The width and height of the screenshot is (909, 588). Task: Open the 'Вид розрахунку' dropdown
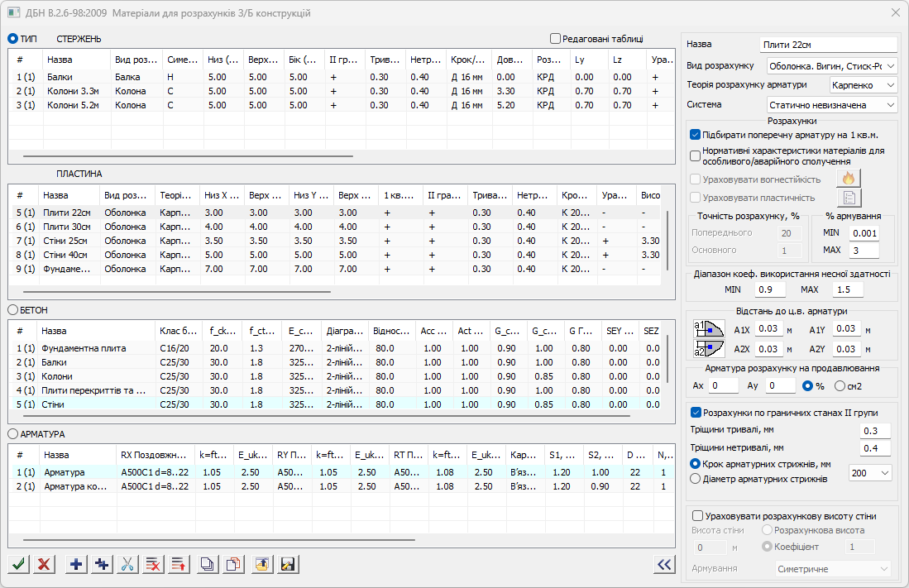(831, 65)
